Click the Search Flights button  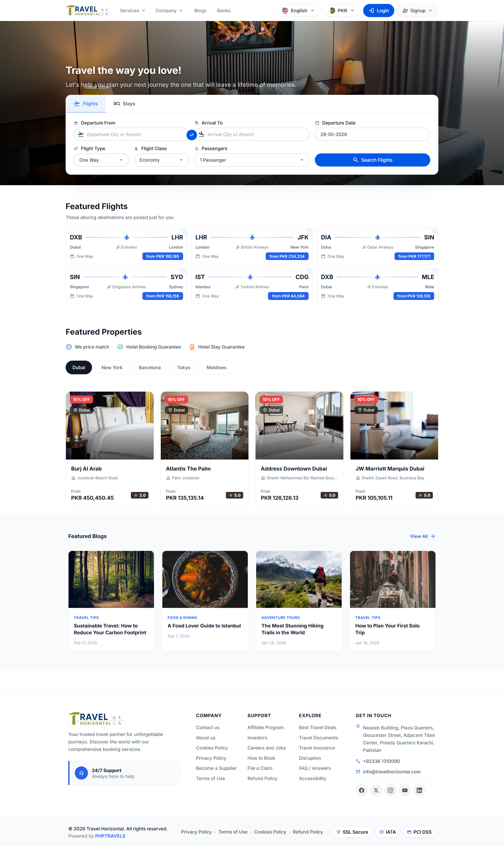tap(372, 160)
